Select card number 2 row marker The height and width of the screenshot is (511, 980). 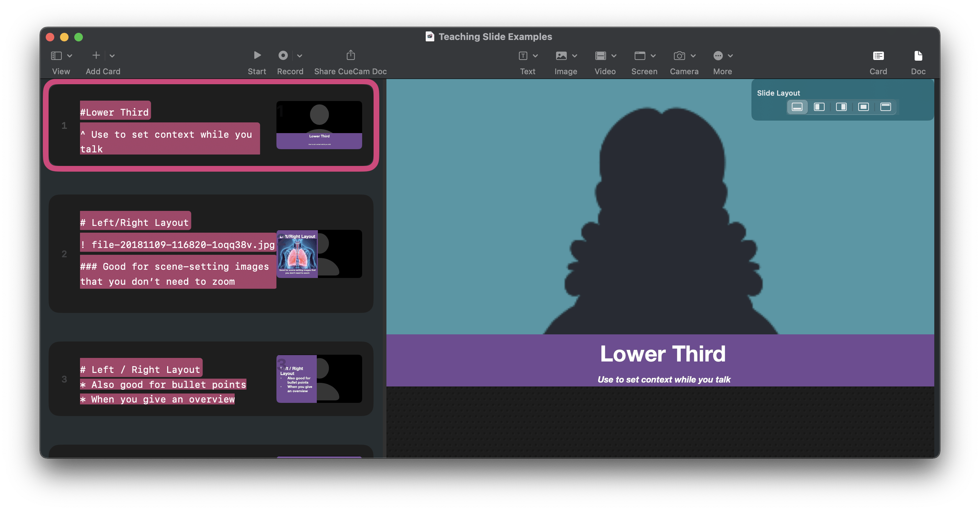point(64,254)
